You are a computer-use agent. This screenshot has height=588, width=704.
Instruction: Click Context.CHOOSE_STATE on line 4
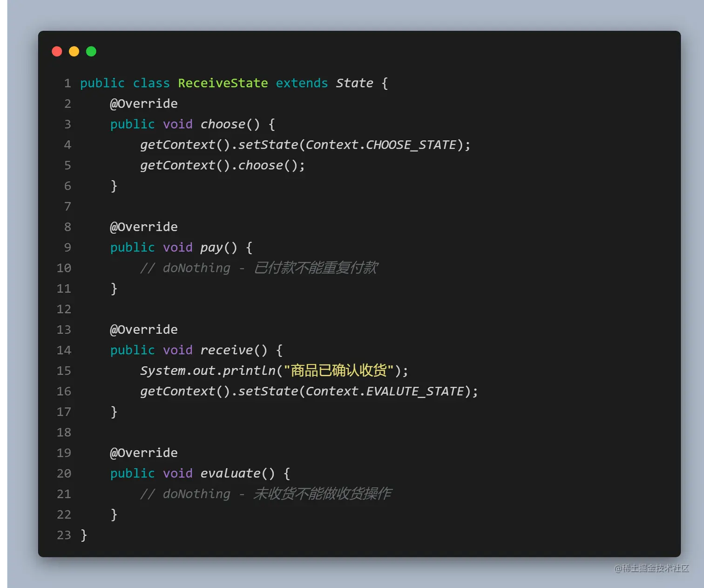(381, 144)
